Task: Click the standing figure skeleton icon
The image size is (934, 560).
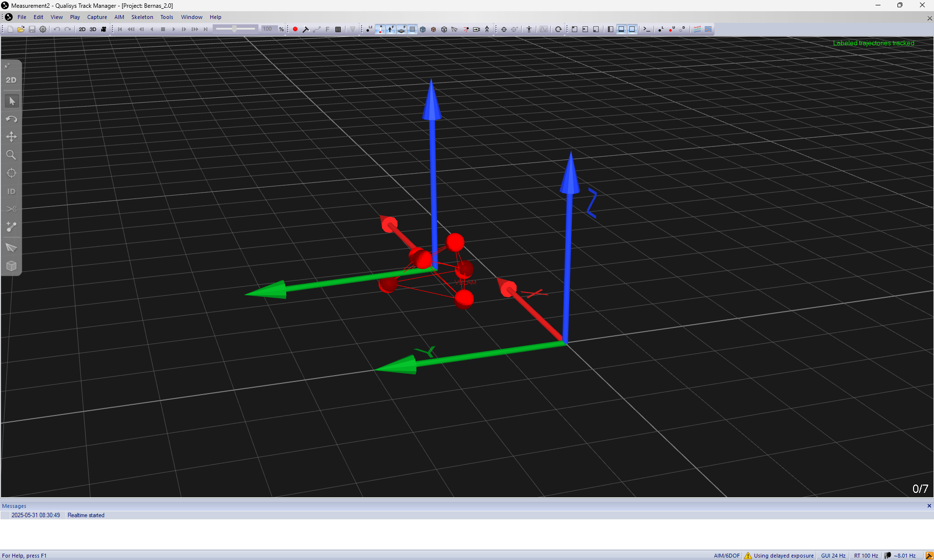Action: point(529,29)
